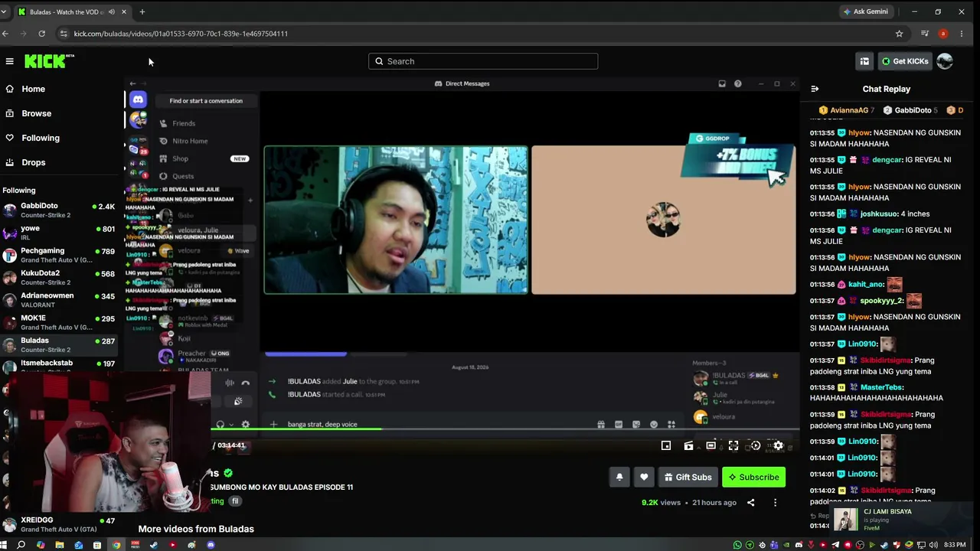Open File Explorer from the taskbar
The width and height of the screenshot is (980, 551).
[60, 545]
